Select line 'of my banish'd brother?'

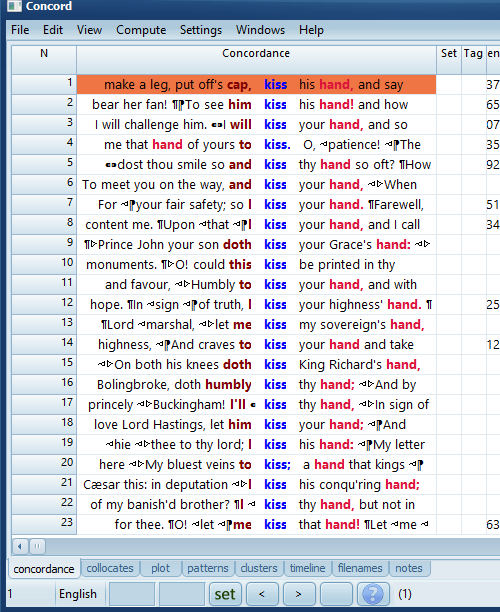256,504
